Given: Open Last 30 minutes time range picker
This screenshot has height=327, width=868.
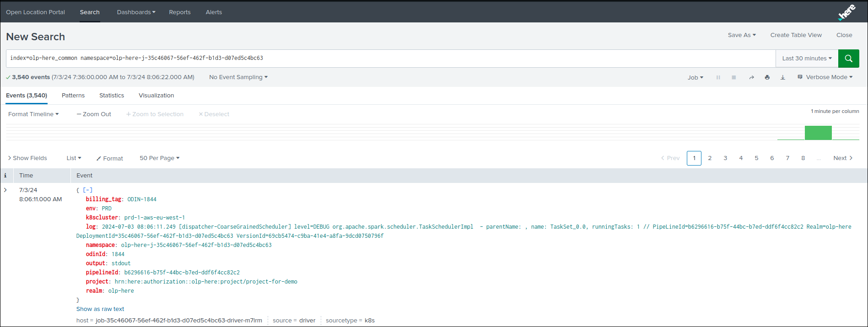Looking at the screenshot, I should coord(807,59).
